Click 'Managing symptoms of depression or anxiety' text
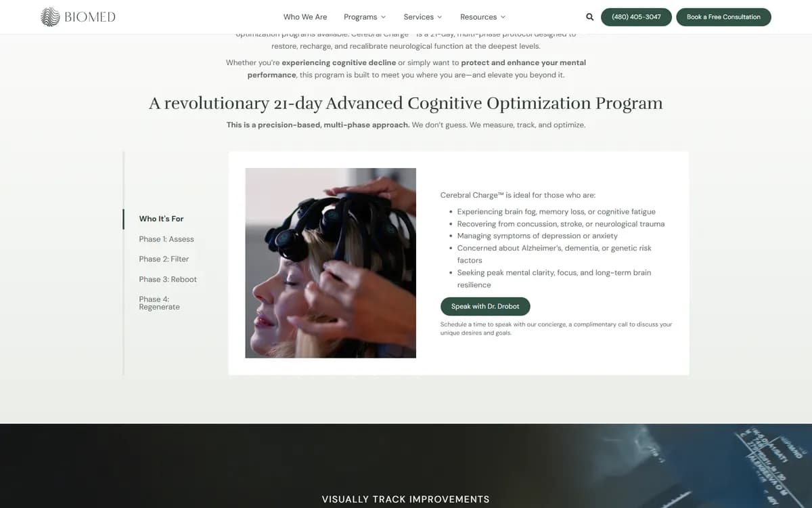 coord(537,236)
